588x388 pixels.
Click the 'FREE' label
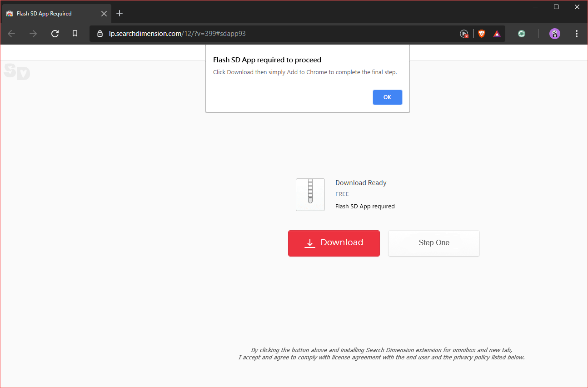point(342,194)
